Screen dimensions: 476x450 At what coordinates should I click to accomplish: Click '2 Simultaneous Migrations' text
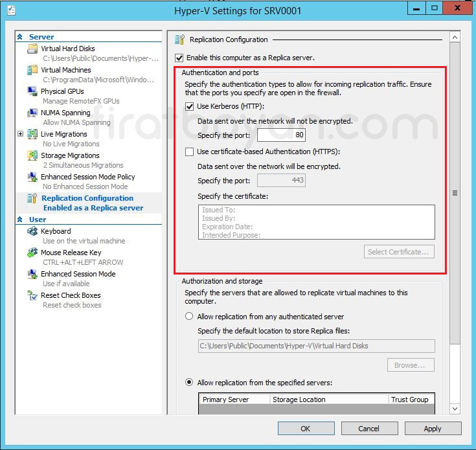(x=83, y=165)
